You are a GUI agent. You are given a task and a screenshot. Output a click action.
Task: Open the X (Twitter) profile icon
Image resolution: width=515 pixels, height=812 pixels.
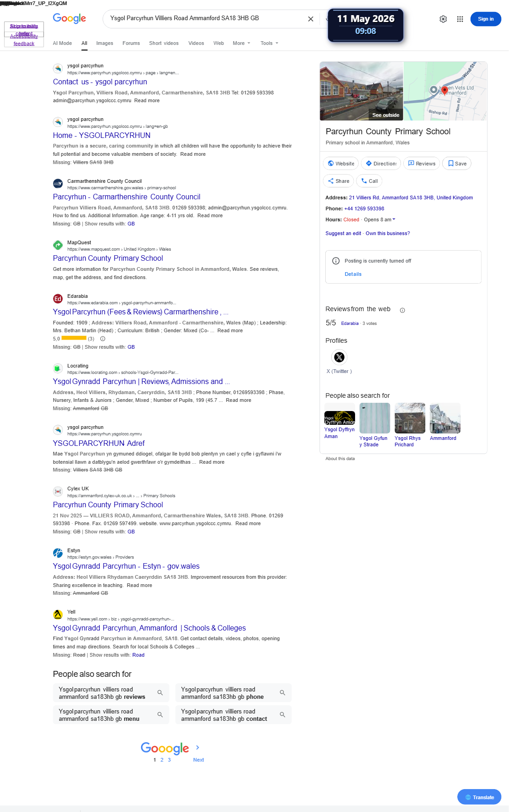click(x=339, y=357)
